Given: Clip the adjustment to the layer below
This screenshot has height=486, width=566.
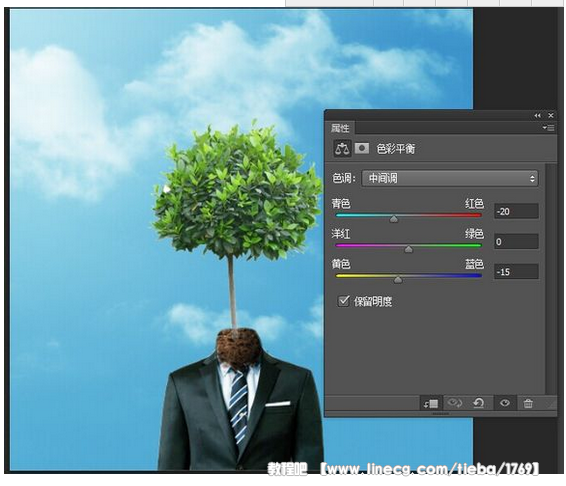Looking at the screenshot, I should (x=431, y=403).
